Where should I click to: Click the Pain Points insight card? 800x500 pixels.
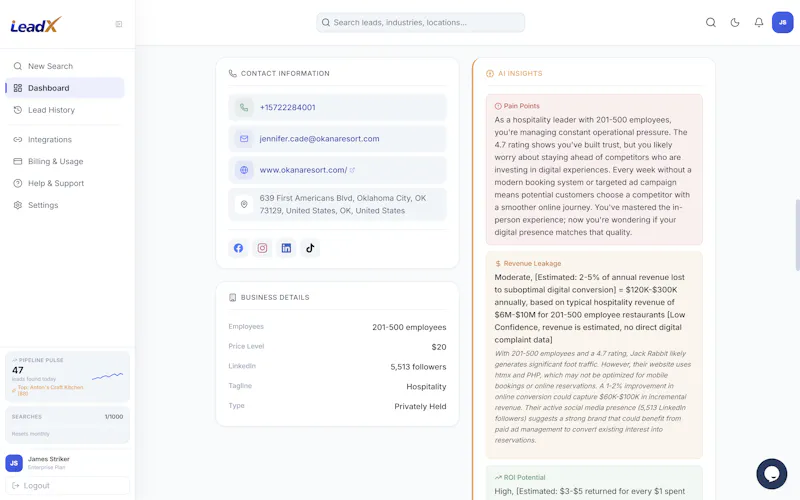point(594,169)
